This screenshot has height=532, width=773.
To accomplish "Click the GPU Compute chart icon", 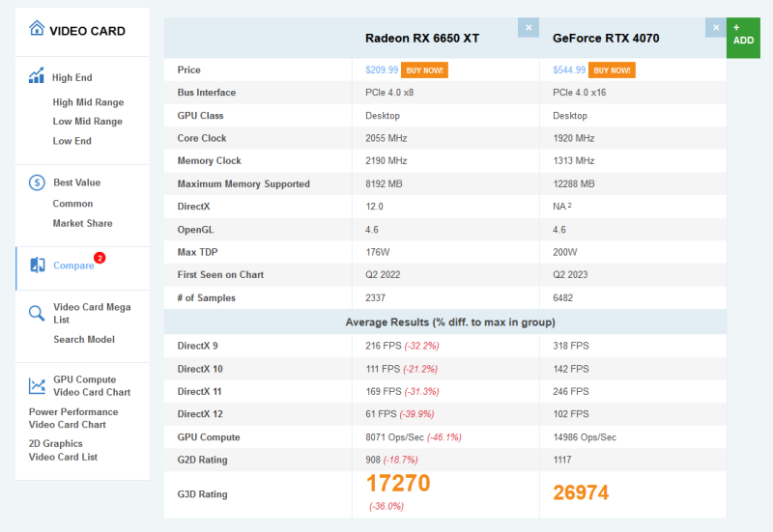I will [37, 385].
